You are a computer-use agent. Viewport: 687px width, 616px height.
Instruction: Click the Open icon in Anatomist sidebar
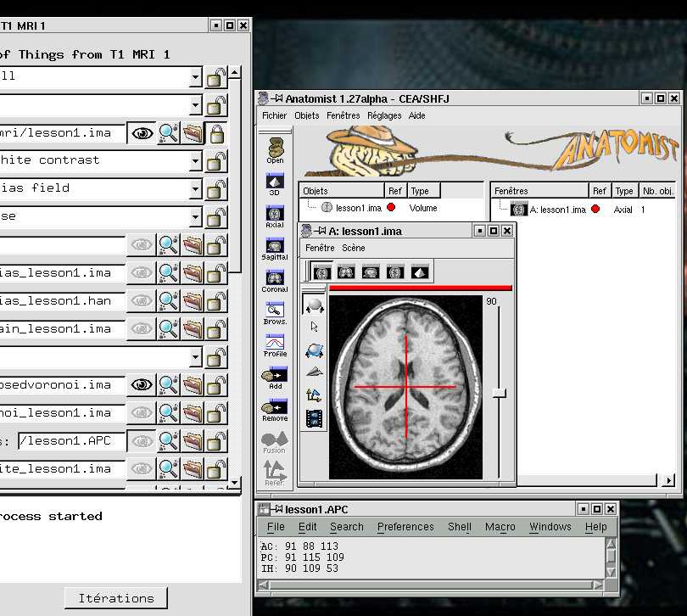[275, 148]
